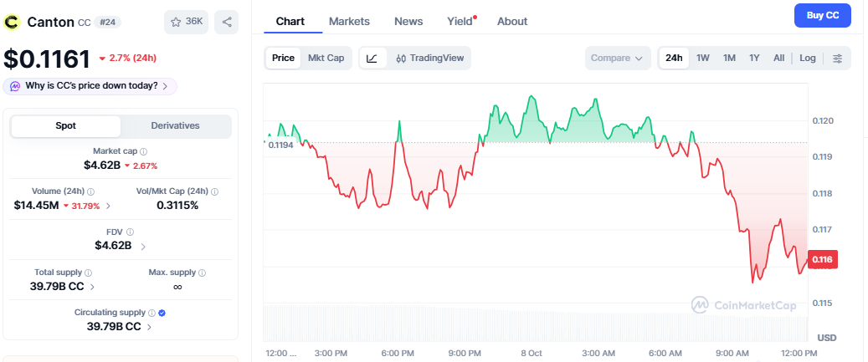Click the $0.1161 price heading
Screen dimensions: 868x362
[47, 59]
